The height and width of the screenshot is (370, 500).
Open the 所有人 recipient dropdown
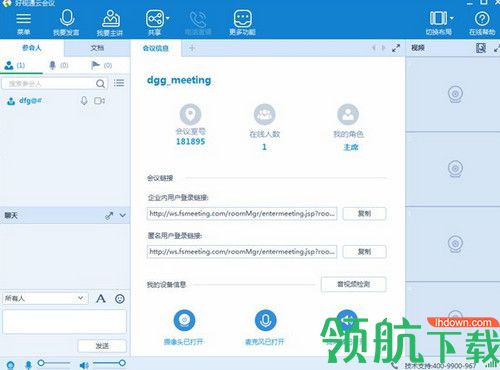click(45, 298)
